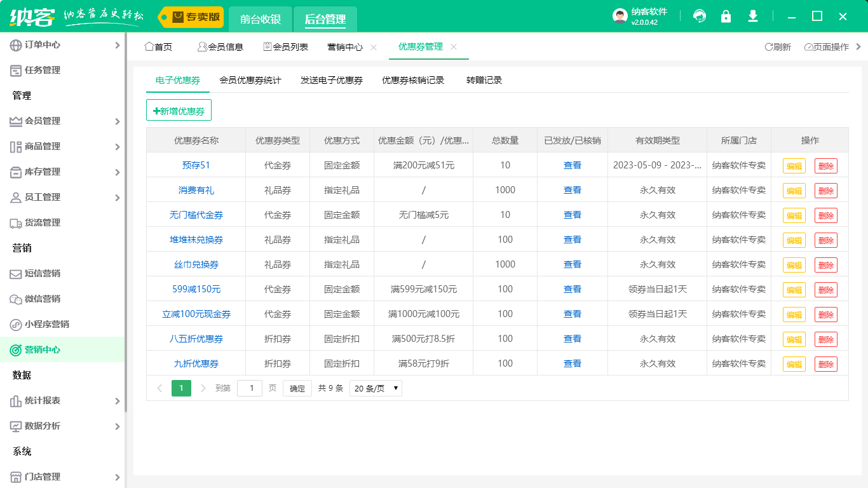Image resolution: width=868 pixels, height=488 pixels.
Task: Click the lock screen icon
Action: tap(726, 17)
